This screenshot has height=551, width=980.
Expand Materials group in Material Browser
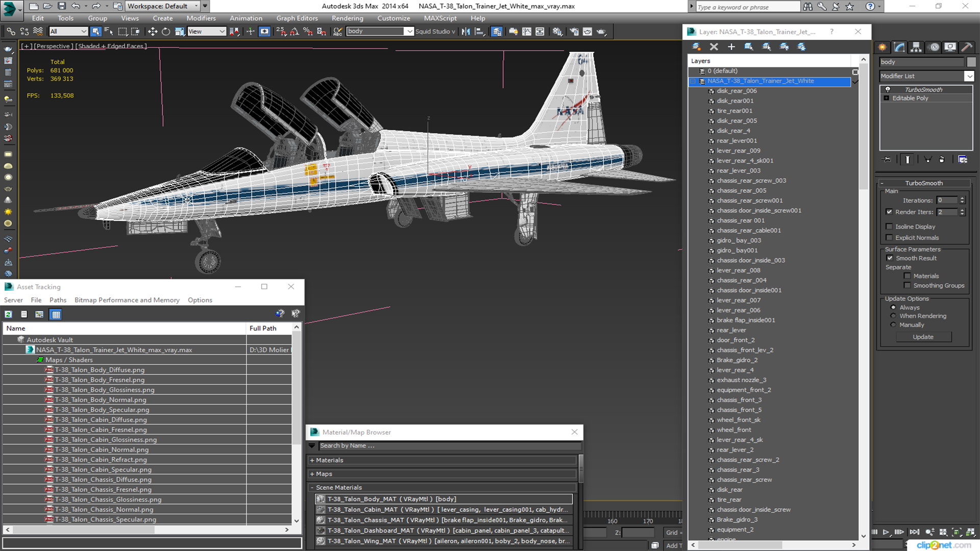pos(312,460)
